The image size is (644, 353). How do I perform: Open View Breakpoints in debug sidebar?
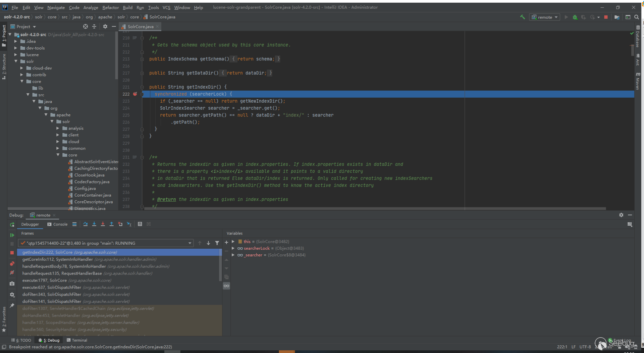[12, 264]
